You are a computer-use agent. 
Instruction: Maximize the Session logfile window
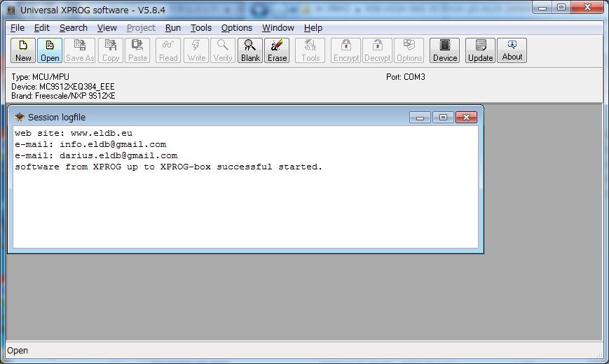click(x=443, y=117)
